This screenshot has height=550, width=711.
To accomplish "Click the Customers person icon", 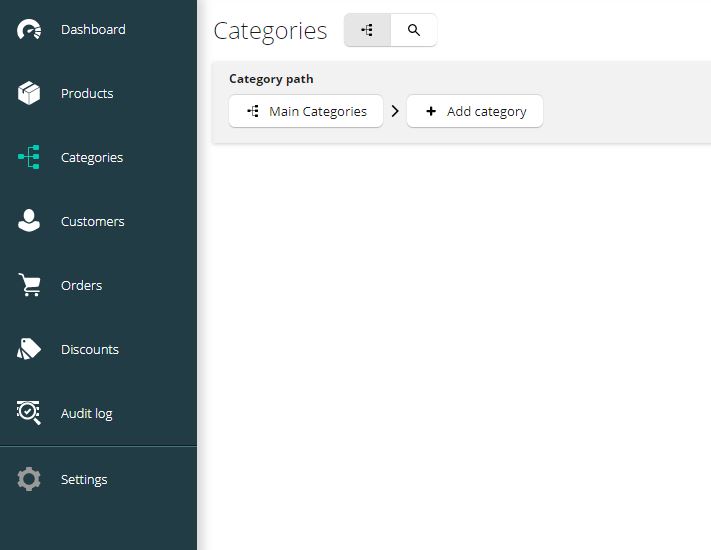I will [29, 221].
